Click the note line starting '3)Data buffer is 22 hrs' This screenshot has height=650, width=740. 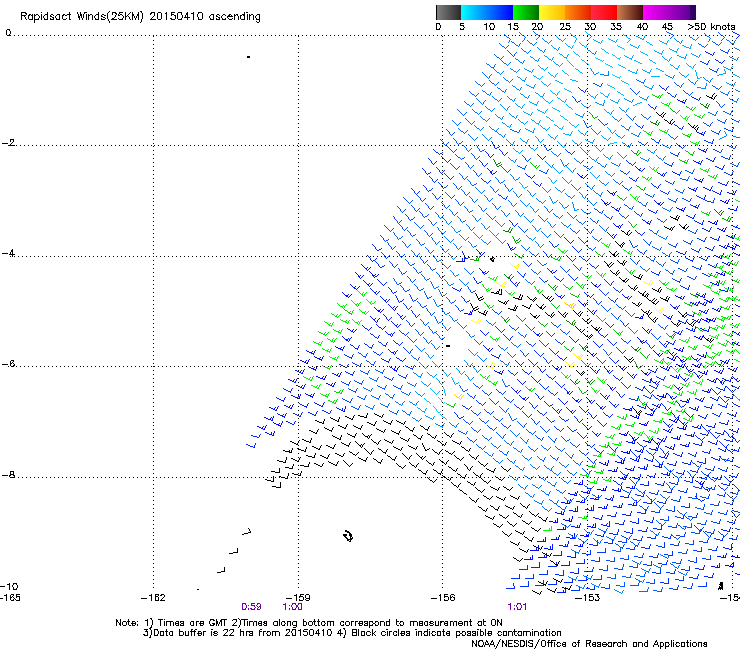pyautogui.click(x=352, y=633)
